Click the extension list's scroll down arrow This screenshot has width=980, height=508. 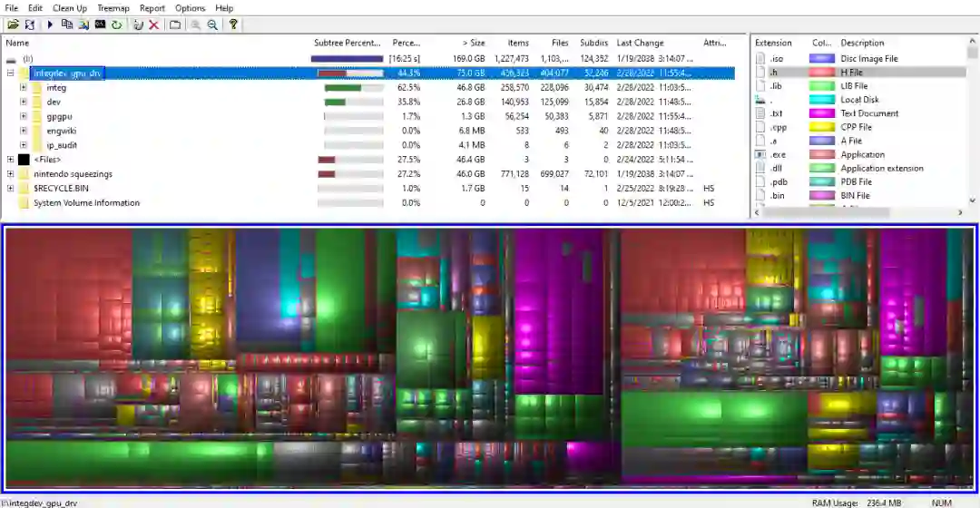[x=972, y=200]
